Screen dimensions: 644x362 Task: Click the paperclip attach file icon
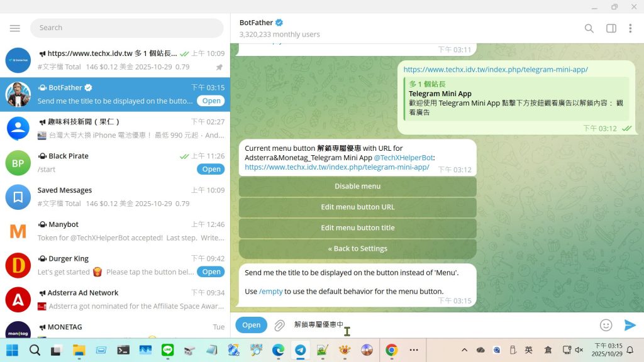[x=279, y=325]
